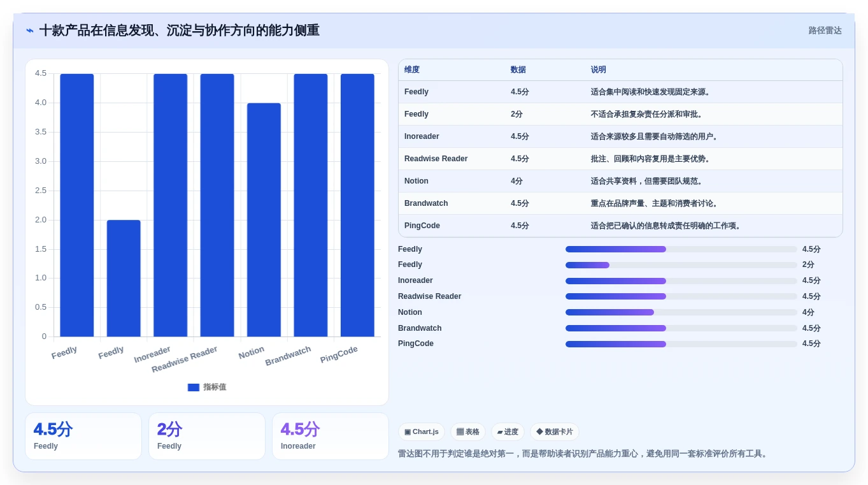Click the PingCode x-axis label
The image size is (868, 485).
[x=339, y=354]
